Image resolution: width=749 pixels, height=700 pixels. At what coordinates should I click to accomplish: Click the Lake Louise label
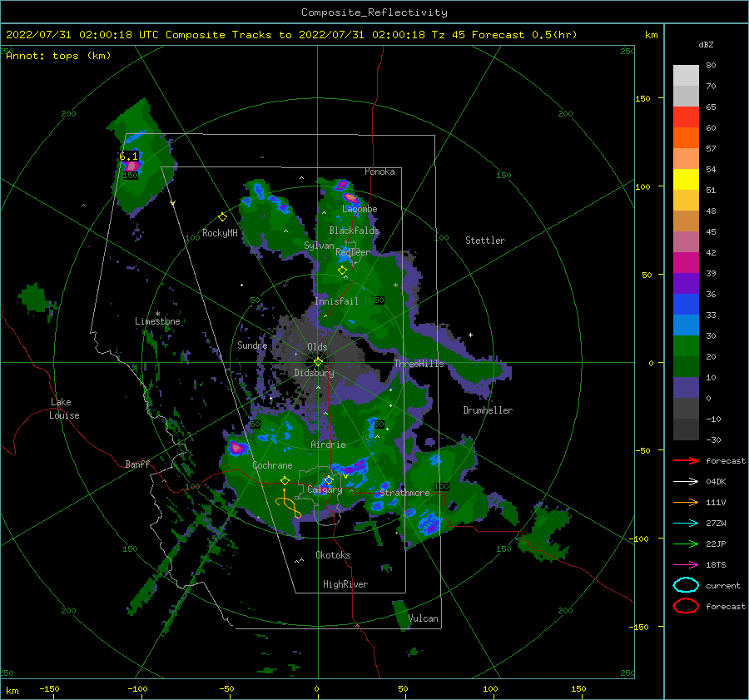64,409
